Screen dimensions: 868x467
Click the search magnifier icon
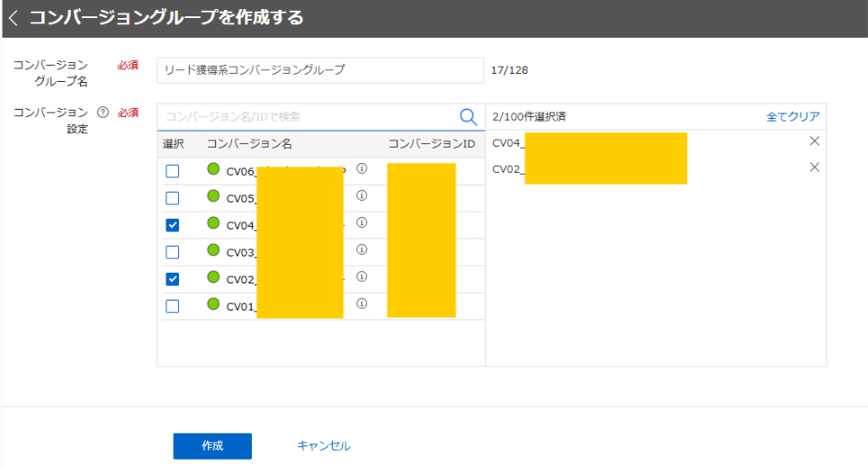(x=468, y=117)
